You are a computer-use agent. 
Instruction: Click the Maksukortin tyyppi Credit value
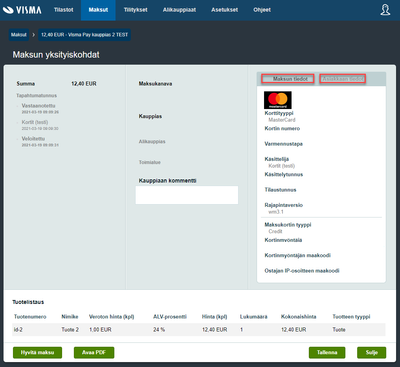pyautogui.click(x=275, y=231)
